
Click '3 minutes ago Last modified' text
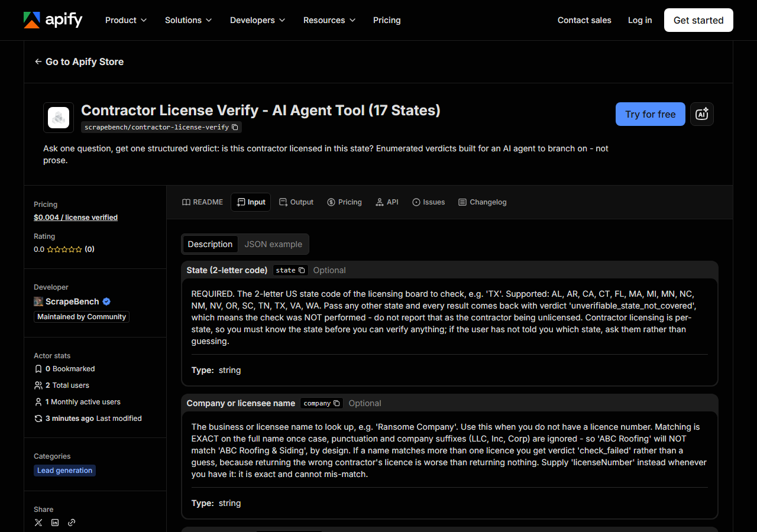coord(93,419)
